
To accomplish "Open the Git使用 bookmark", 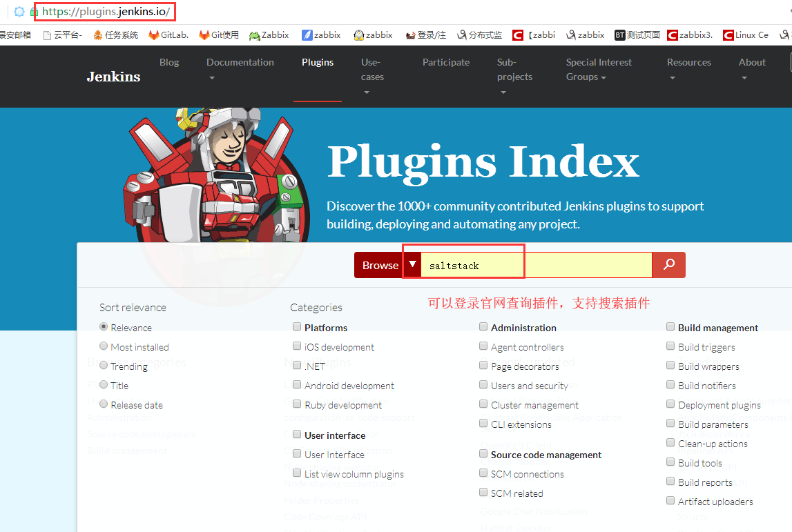I will point(219,35).
